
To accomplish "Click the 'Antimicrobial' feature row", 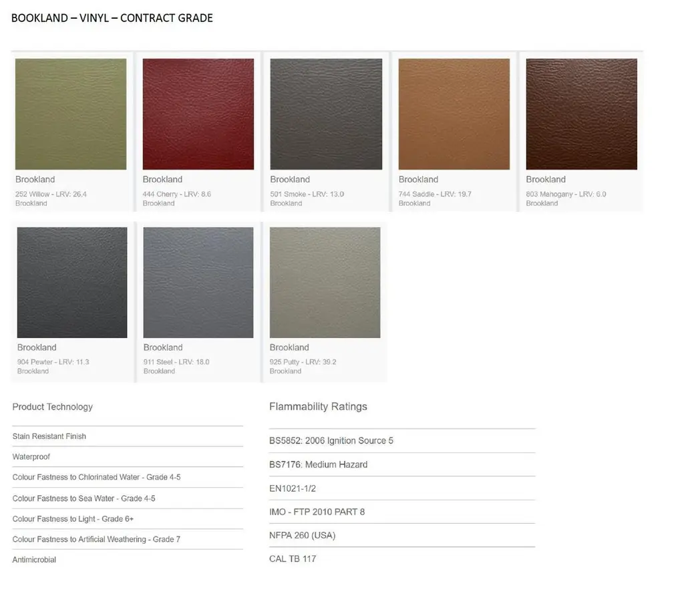I will tap(34, 560).
